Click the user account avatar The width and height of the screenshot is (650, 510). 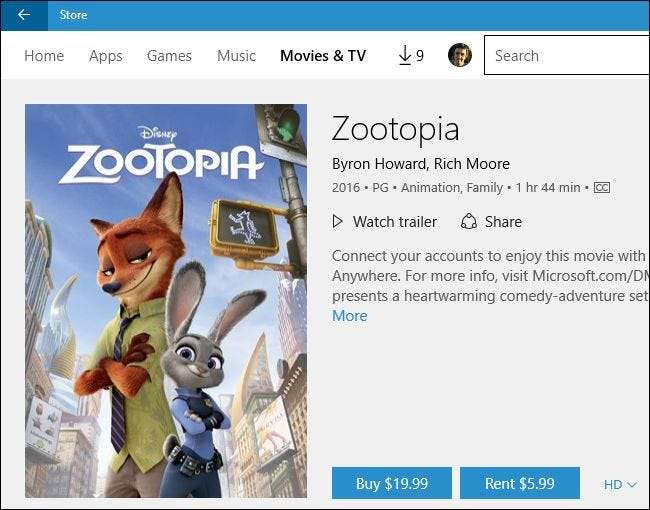click(x=460, y=56)
